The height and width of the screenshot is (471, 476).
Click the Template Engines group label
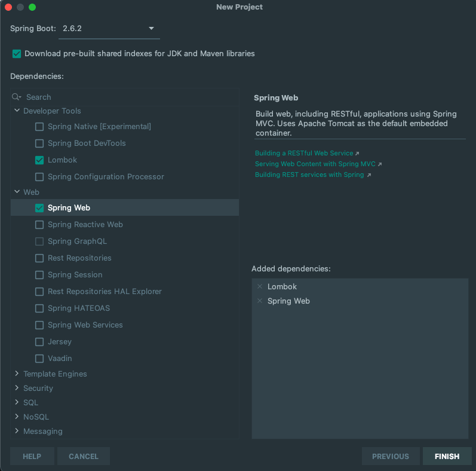click(x=56, y=374)
